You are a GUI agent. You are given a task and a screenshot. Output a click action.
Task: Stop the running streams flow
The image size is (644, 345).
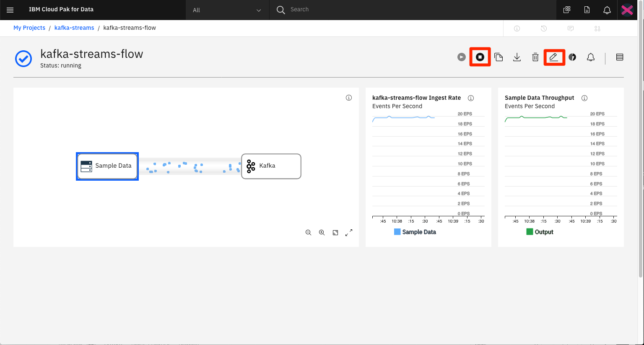tap(480, 57)
